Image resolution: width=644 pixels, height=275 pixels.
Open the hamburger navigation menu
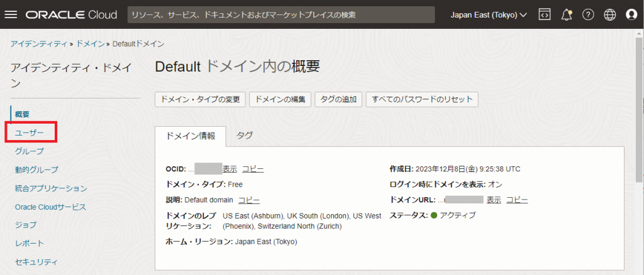pos(11,14)
